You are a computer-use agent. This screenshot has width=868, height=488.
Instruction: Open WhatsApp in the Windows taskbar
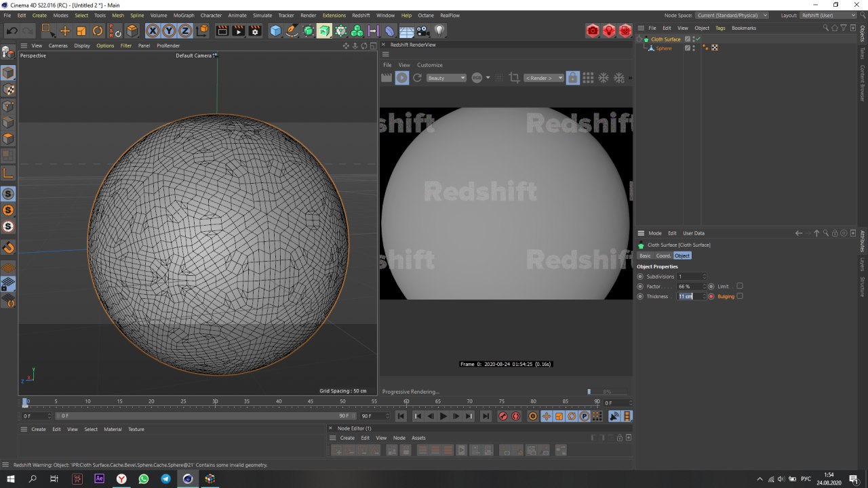(x=144, y=479)
